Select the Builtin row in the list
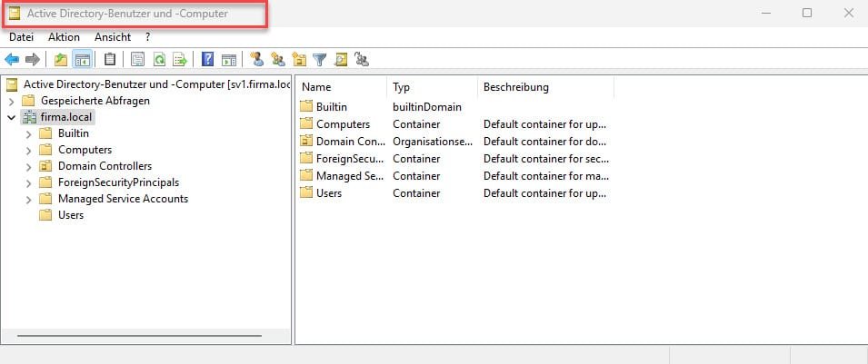The width and height of the screenshot is (868, 364). [x=332, y=107]
